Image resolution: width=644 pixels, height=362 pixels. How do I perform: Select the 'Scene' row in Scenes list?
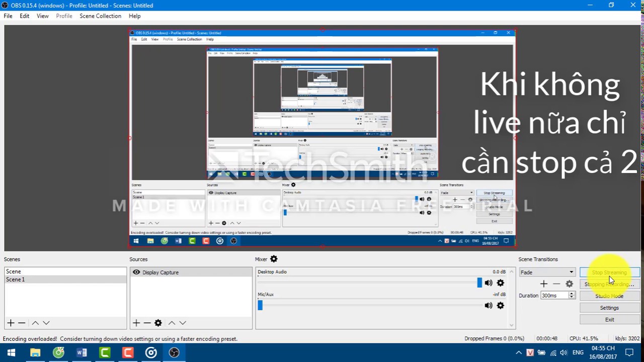pos(65,271)
